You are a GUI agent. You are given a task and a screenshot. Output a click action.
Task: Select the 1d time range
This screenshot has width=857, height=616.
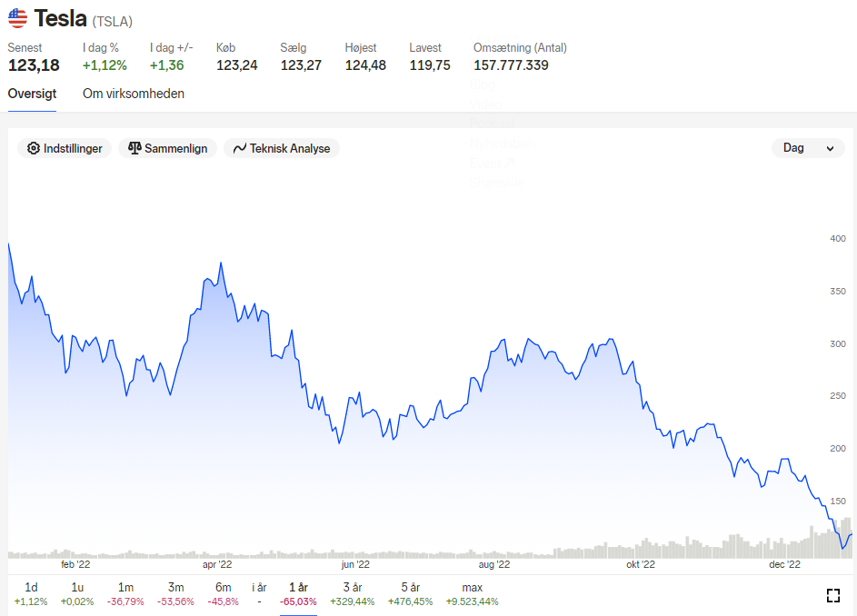point(31,594)
